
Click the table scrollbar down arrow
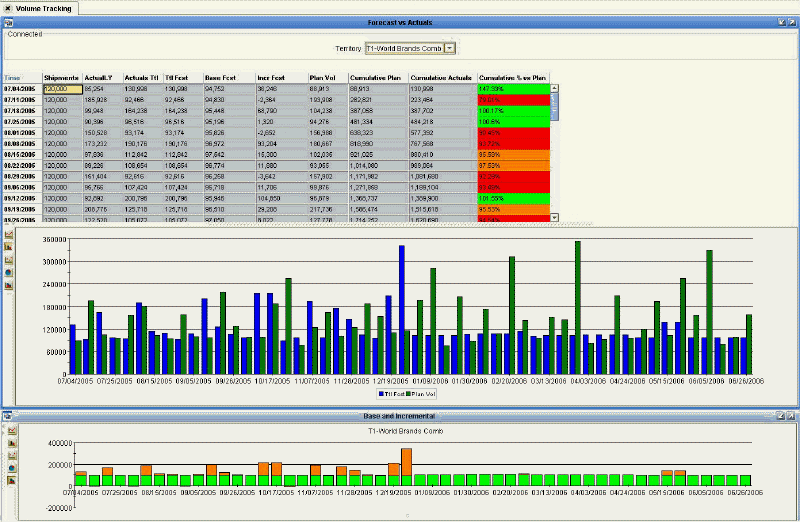tap(555, 217)
